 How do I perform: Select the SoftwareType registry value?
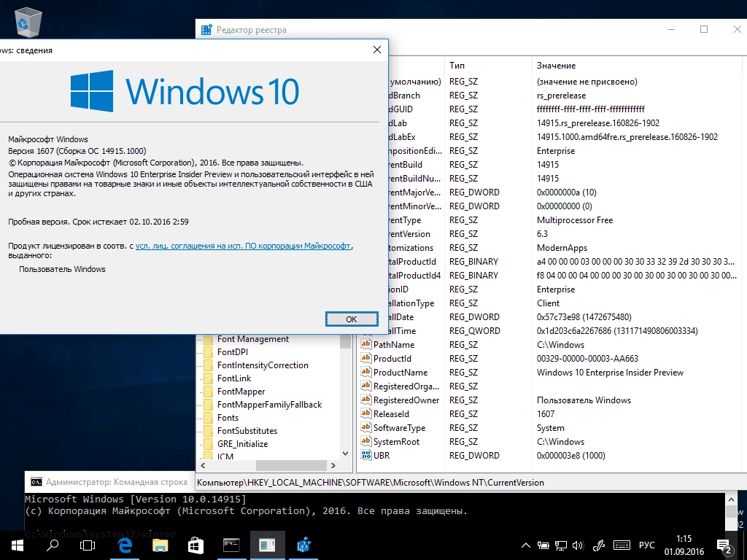pos(399,427)
